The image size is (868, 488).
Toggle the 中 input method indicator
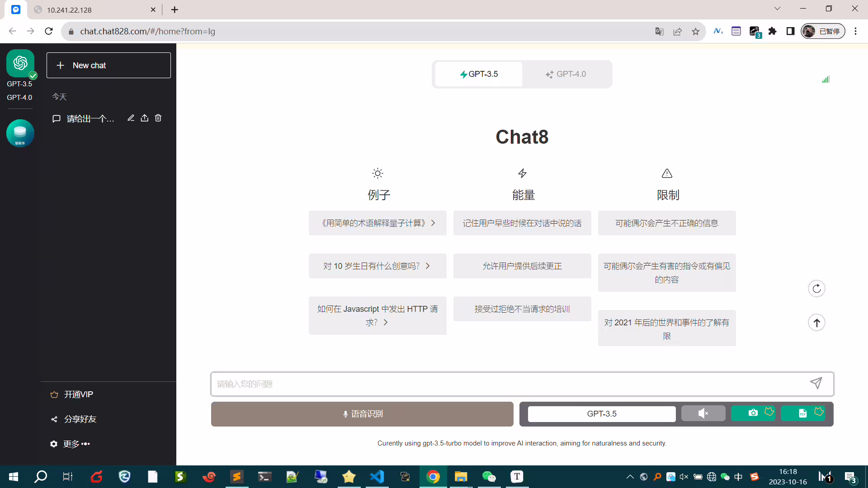738,477
